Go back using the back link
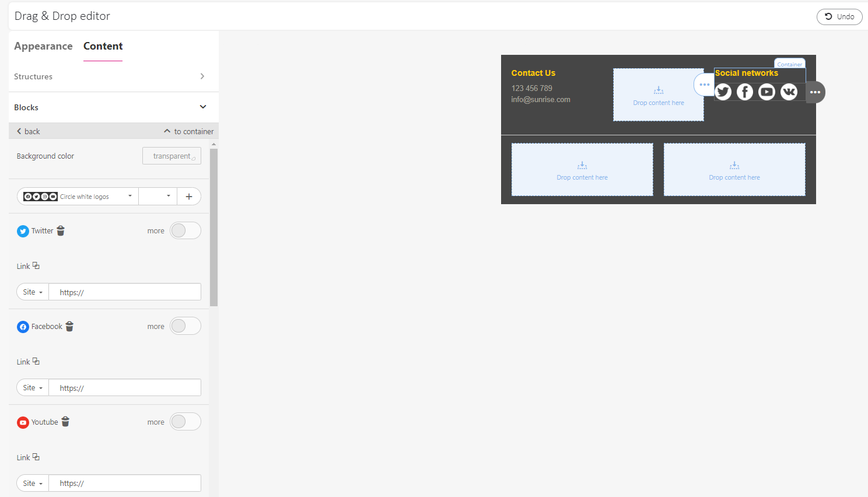868x497 pixels. [x=29, y=131]
